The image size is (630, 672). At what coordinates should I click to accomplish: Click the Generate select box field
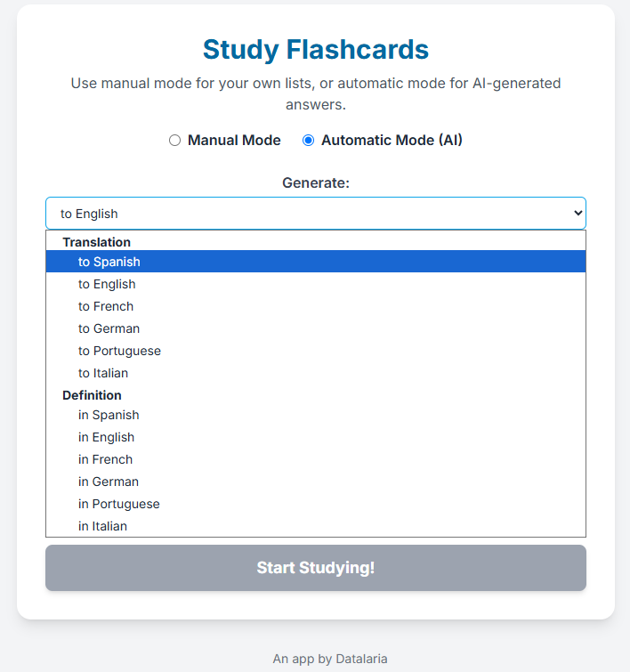303,214
